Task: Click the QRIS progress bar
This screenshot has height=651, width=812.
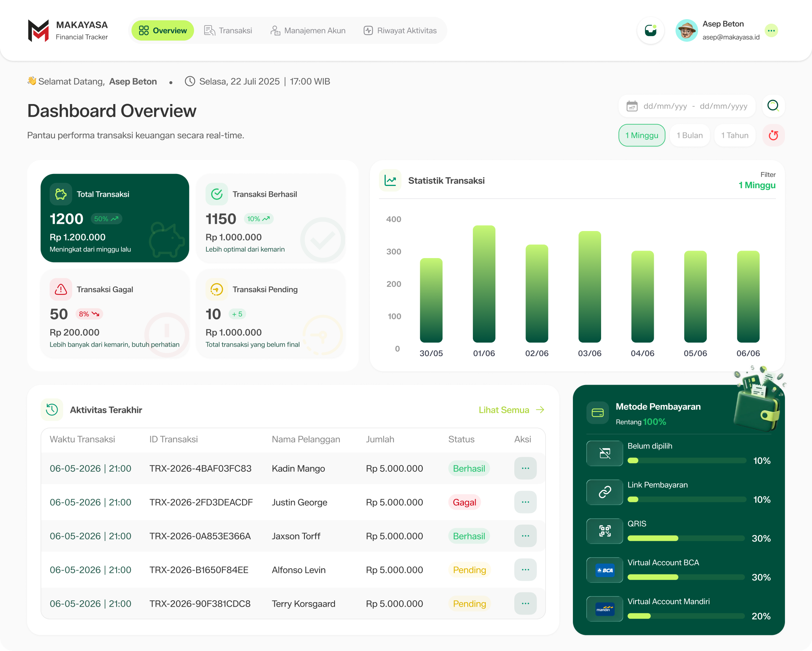Action: point(686,538)
